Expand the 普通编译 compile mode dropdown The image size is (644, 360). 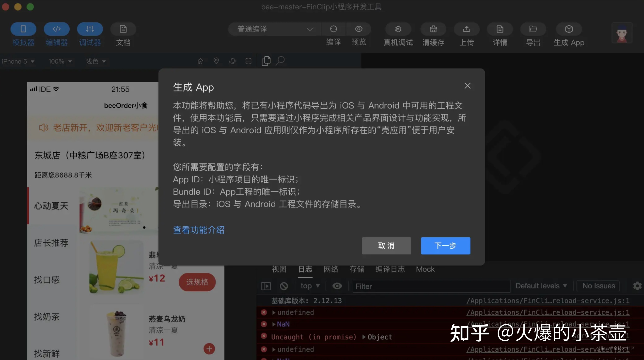click(274, 29)
